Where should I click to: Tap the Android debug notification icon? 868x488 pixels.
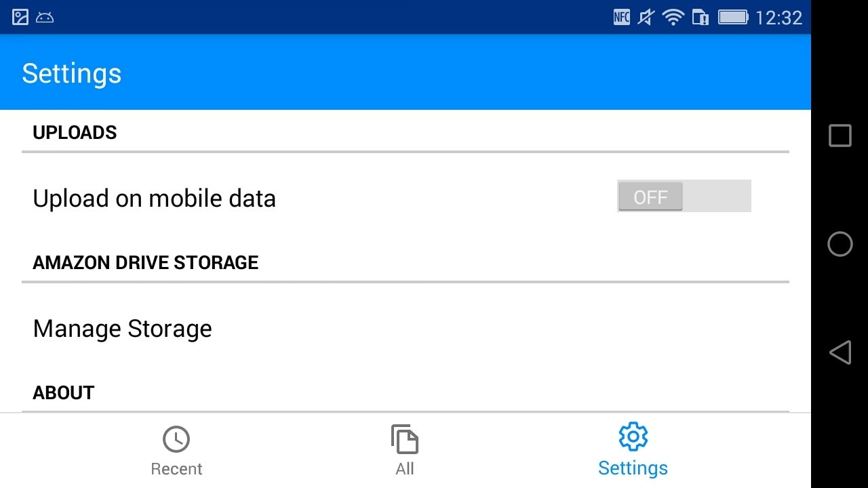tap(45, 18)
